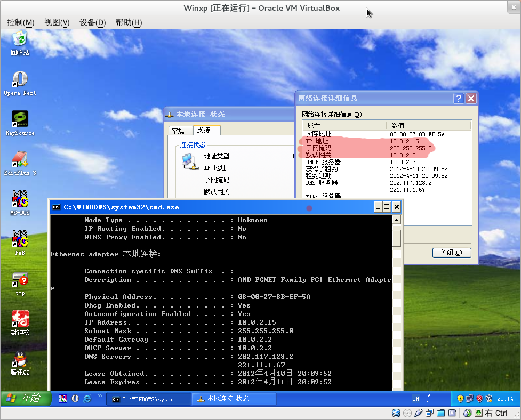This screenshot has height=420, width=521.
Task: Click the network adapters indicator in VirtualBox status bar
Action: coord(430,413)
